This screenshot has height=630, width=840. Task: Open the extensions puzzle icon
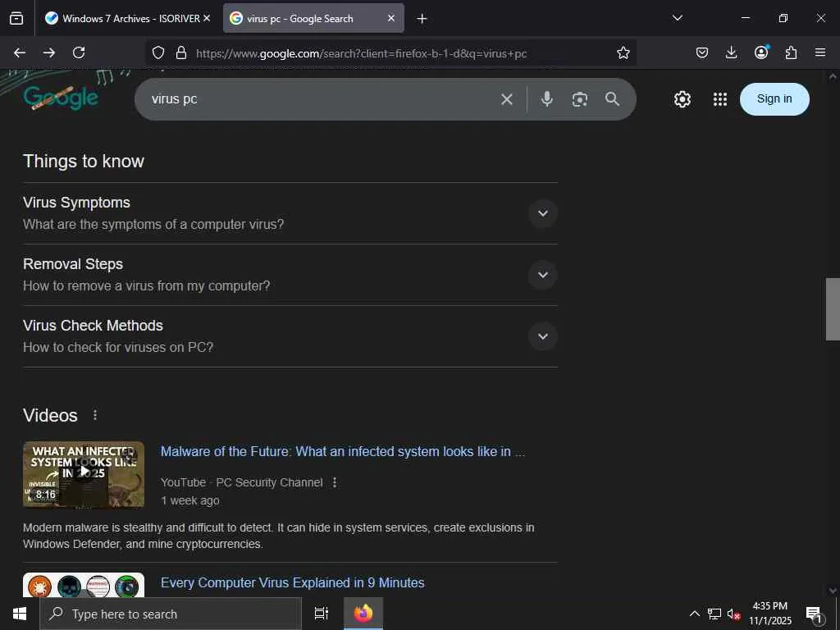tap(791, 52)
